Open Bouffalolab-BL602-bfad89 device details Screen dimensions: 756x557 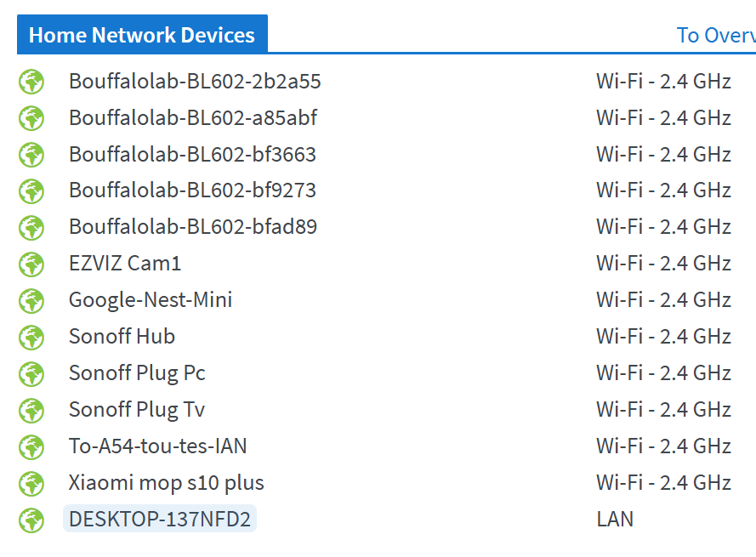click(x=193, y=227)
